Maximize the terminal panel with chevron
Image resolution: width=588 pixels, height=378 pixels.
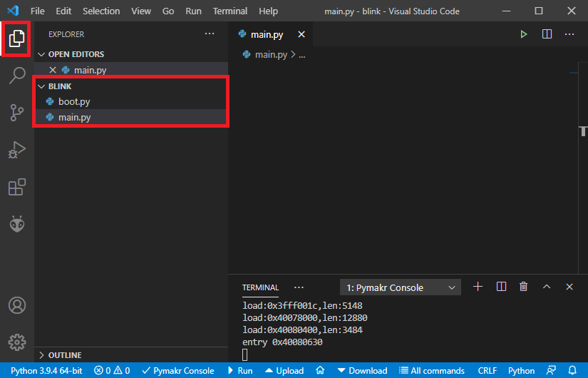pos(547,287)
